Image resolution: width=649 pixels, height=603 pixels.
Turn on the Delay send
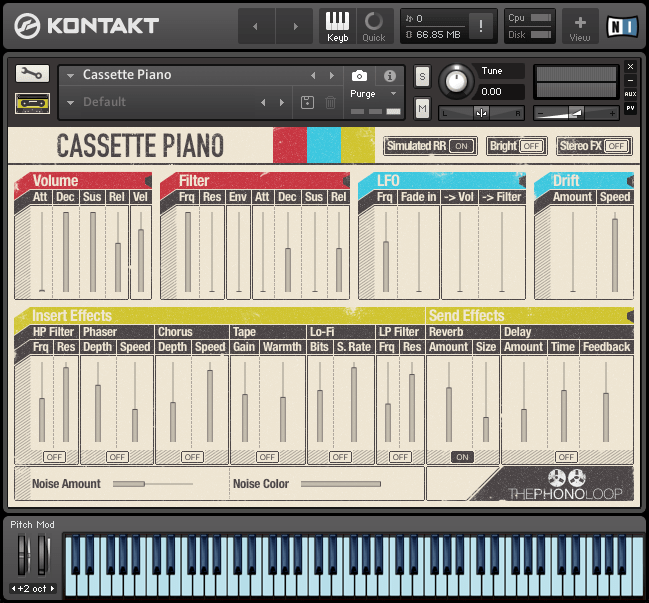click(x=566, y=457)
